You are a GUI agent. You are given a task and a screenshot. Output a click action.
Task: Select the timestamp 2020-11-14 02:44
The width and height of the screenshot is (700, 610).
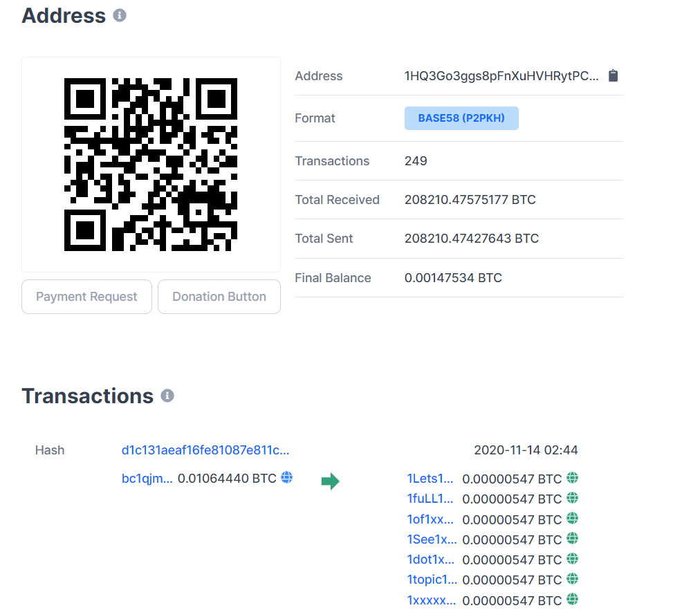click(x=526, y=450)
